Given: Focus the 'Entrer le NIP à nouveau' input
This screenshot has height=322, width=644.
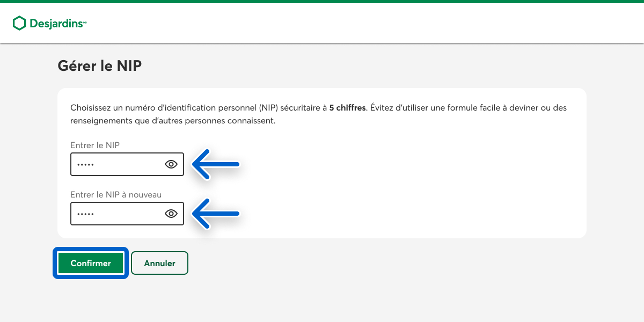Looking at the screenshot, I should click(127, 214).
